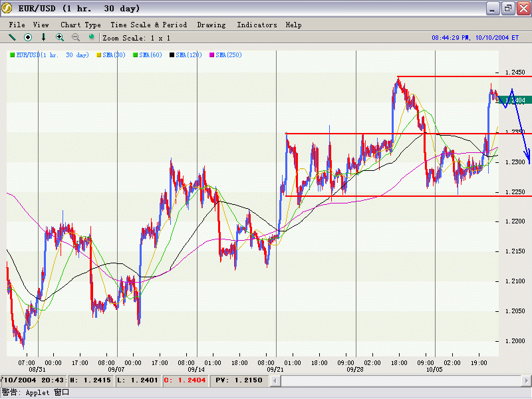Image resolution: width=532 pixels, height=399 pixels.
Task: Open the Drawing menu
Action: tap(211, 25)
